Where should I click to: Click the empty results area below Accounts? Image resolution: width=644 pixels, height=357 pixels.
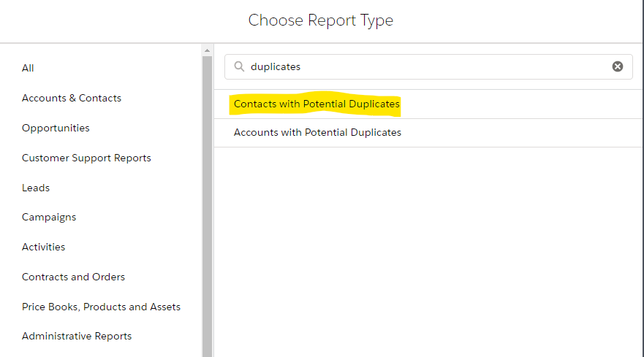[x=428, y=248]
